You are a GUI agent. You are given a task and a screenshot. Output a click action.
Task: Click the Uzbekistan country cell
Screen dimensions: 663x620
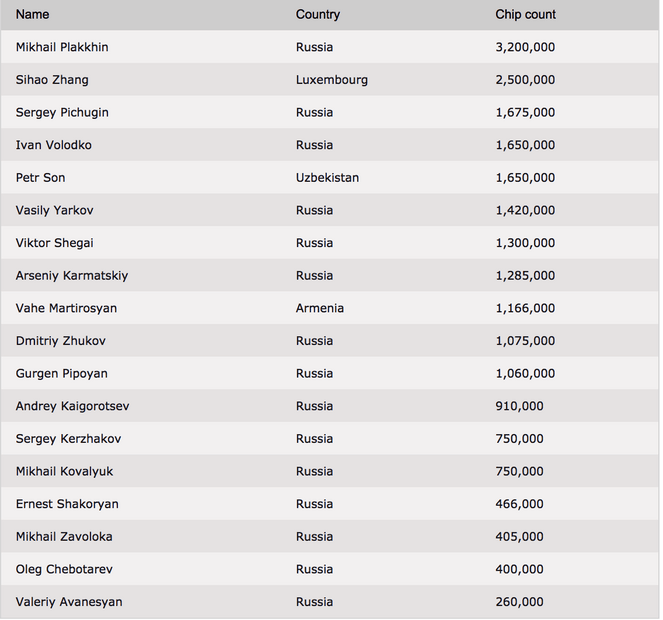(327, 178)
